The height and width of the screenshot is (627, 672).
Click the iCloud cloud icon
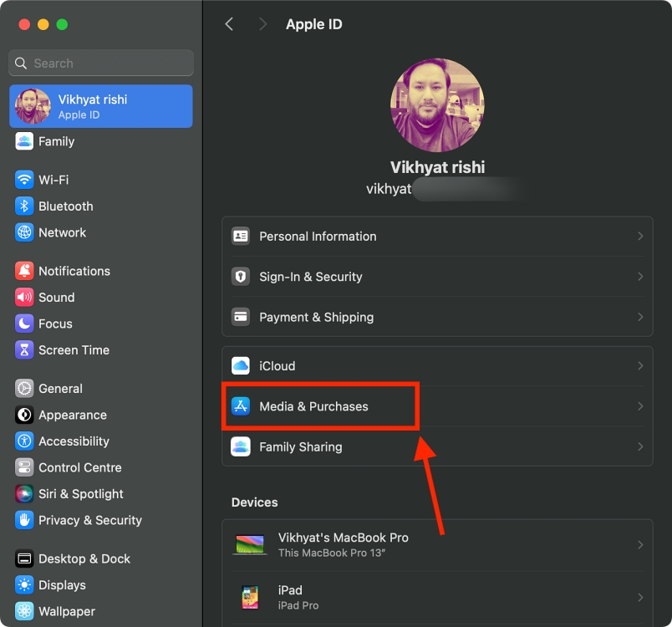pyautogui.click(x=241, y=365)
